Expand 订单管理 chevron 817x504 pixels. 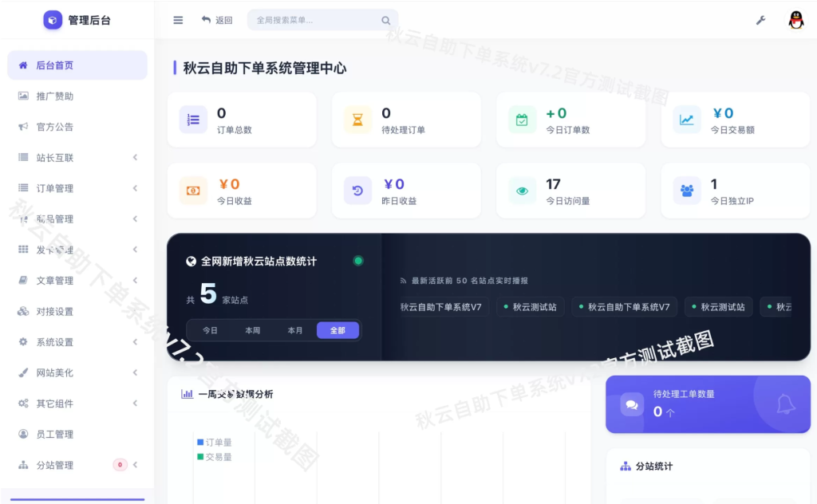[x=135, y=188]
